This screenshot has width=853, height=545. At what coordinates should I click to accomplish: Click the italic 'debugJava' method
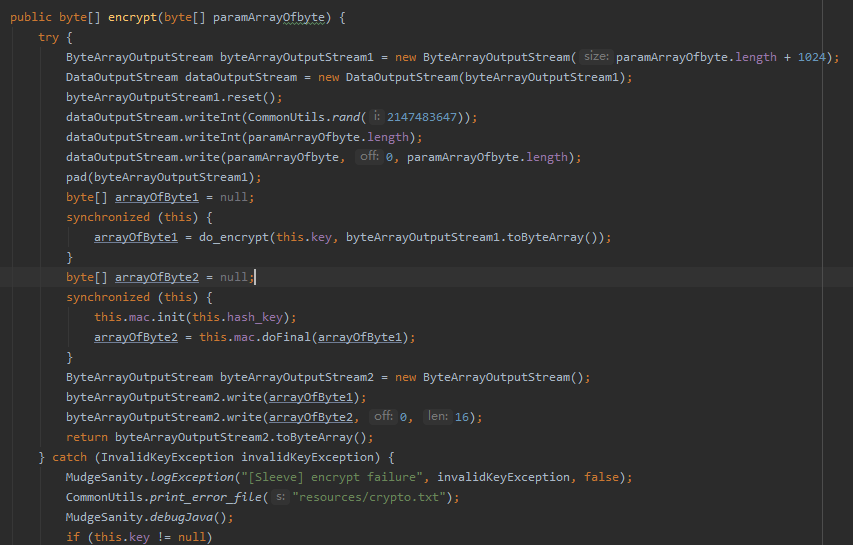tap(181, 518)
